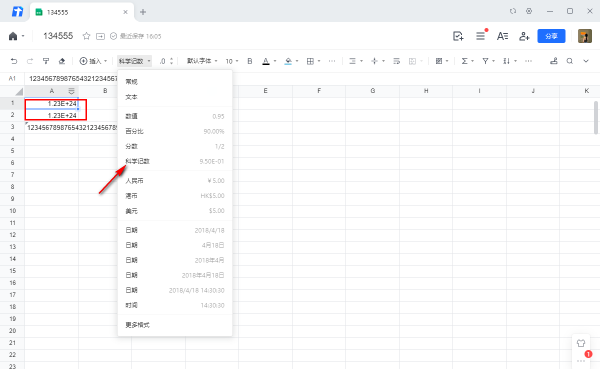The height and width of the screenshot is (369, 600).
Task: Open the A≡ text format panel icon
Action: click(x=502, y=36)
